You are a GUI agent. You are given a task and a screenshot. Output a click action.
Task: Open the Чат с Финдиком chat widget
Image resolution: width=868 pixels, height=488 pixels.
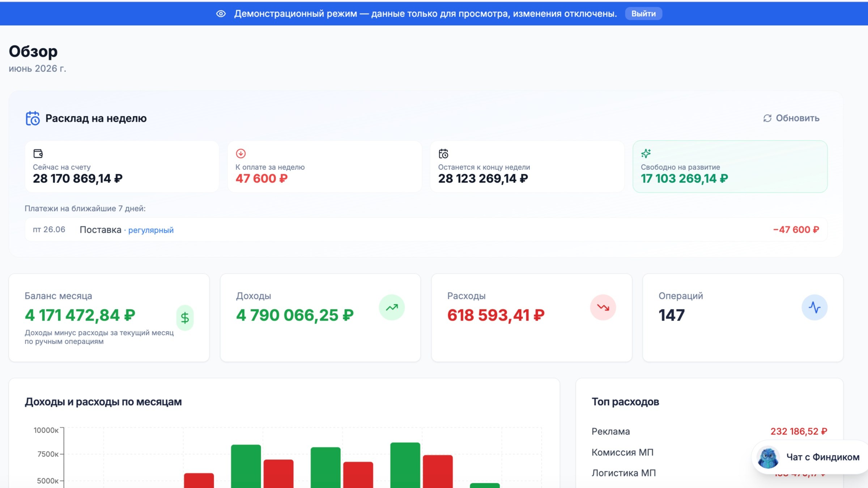[809, 457]
